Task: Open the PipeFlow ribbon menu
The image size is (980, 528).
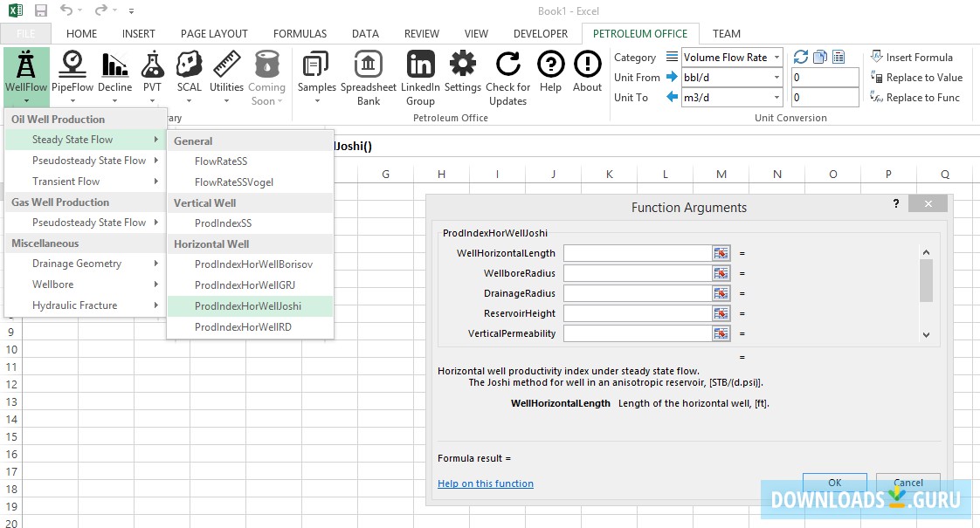Action: click(73, 73)
